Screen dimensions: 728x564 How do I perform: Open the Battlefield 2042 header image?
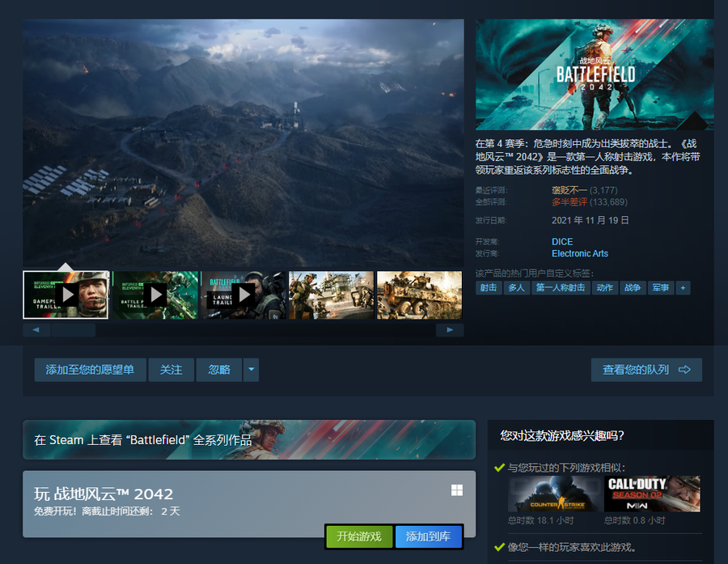pos(595,74)
